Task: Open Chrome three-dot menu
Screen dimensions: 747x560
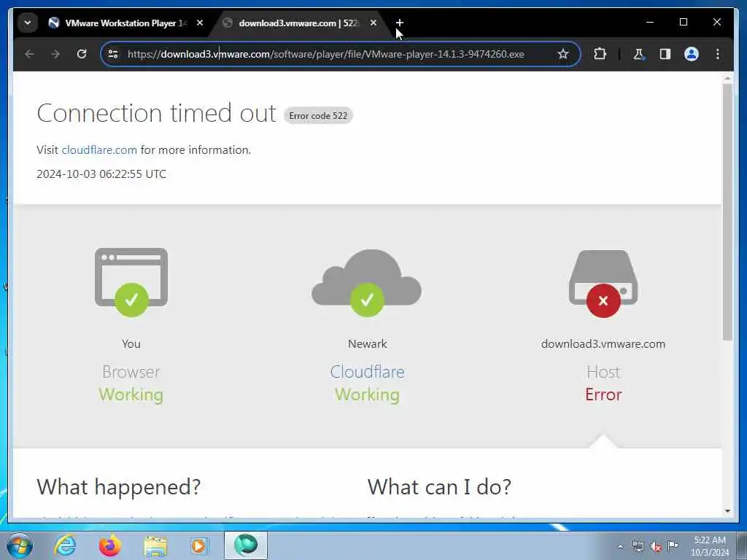Action: tap(718, 54)
